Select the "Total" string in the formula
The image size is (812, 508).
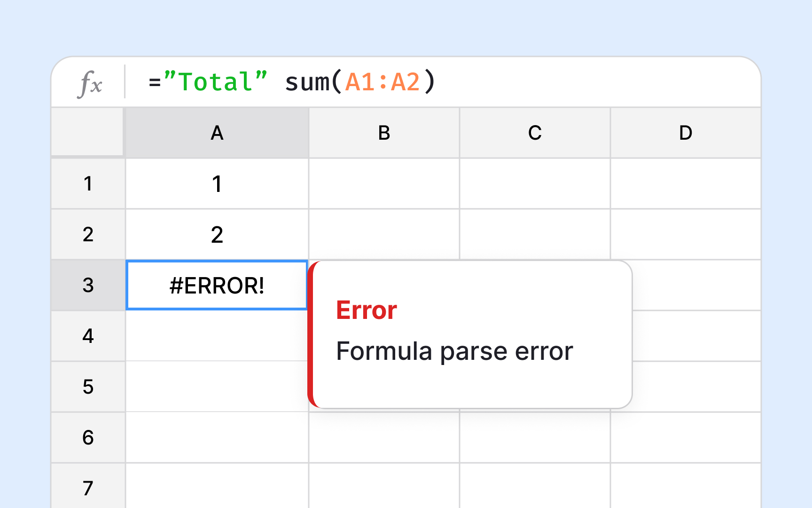(217, 82)
